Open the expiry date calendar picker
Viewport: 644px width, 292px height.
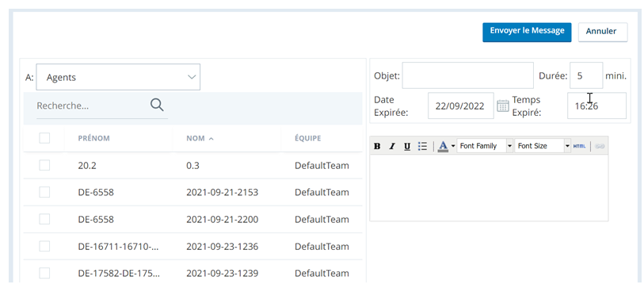click(503, 106)
